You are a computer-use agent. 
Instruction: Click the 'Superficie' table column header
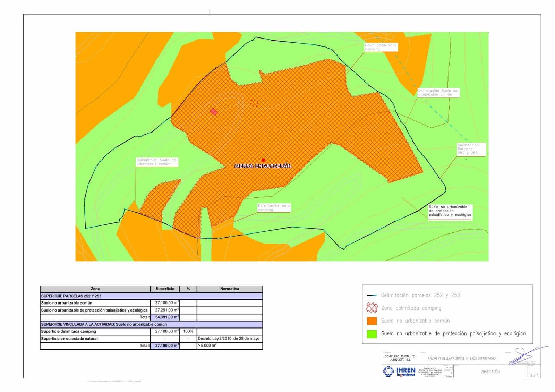pos(165,289)
